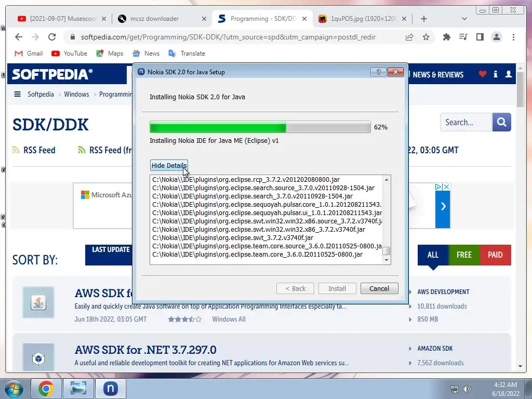The width and height of the screenshot is (532, 399).
Task: Click the AdChoices triangle icon
Action: (438, 187)
